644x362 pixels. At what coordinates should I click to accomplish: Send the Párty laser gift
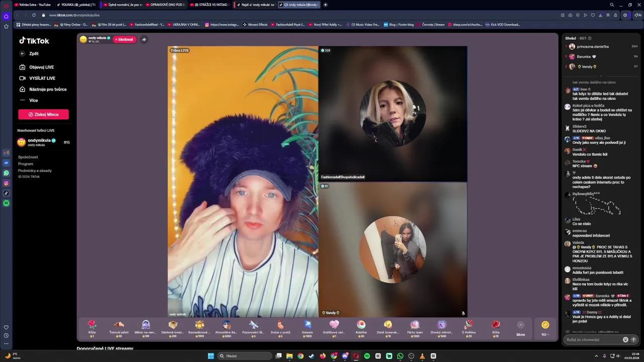415,328
